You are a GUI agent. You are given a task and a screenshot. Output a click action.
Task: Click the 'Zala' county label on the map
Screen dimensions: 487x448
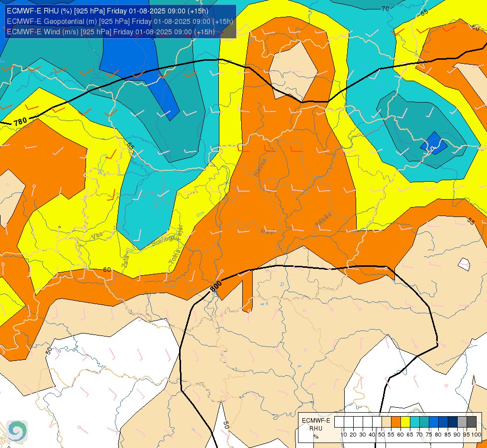125,262
